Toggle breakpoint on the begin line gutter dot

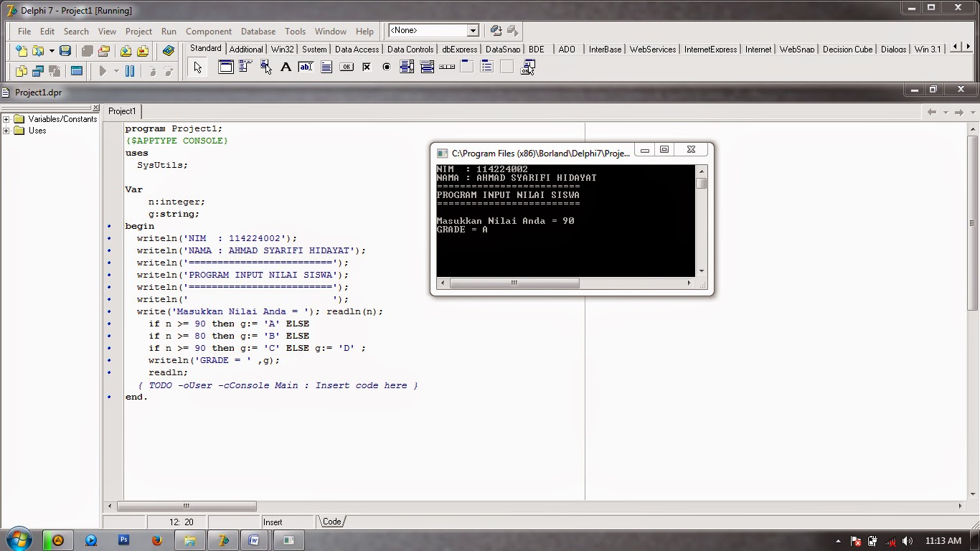click(109, 226)
